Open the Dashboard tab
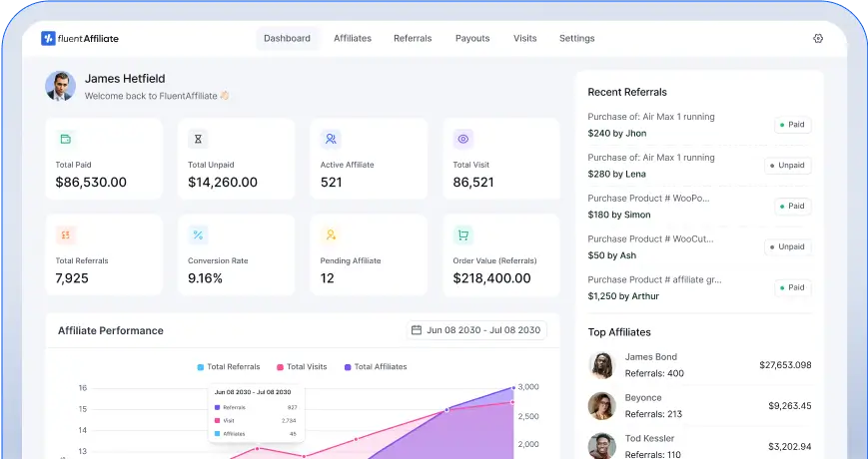 point(287,38)
